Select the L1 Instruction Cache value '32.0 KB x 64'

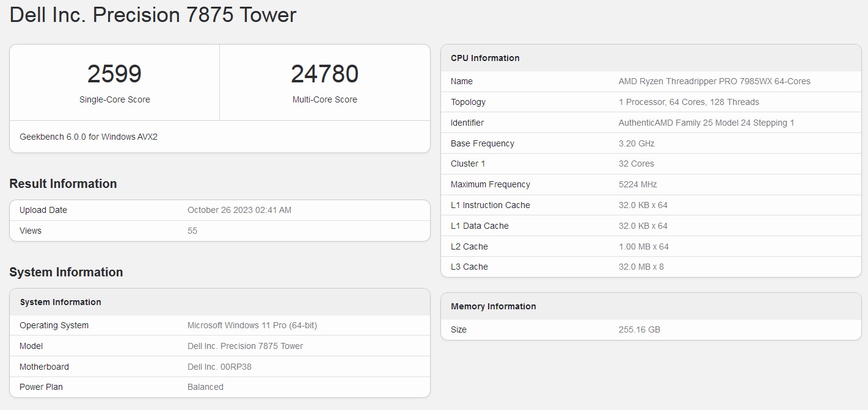click(643, 205)
